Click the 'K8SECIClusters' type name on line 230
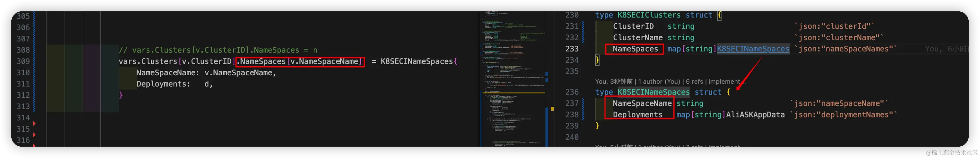980x158 pixels. tap(649, 15)
